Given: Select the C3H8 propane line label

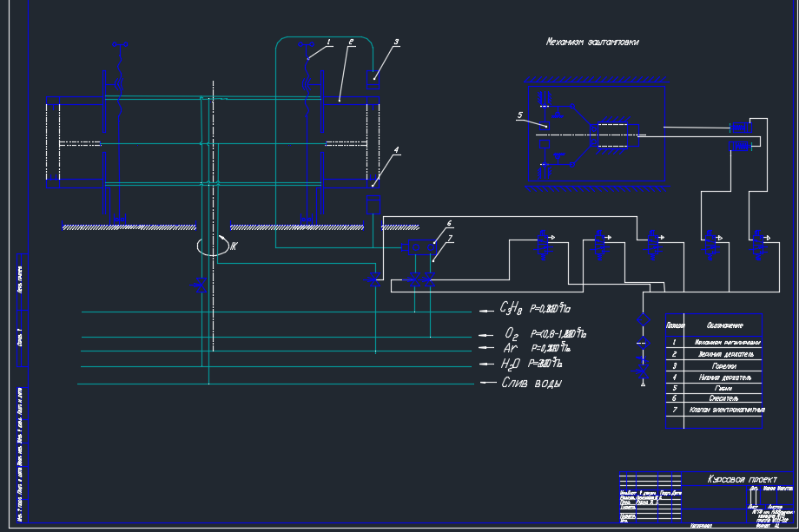Looking at the screenshot, I should coord(510,308).
